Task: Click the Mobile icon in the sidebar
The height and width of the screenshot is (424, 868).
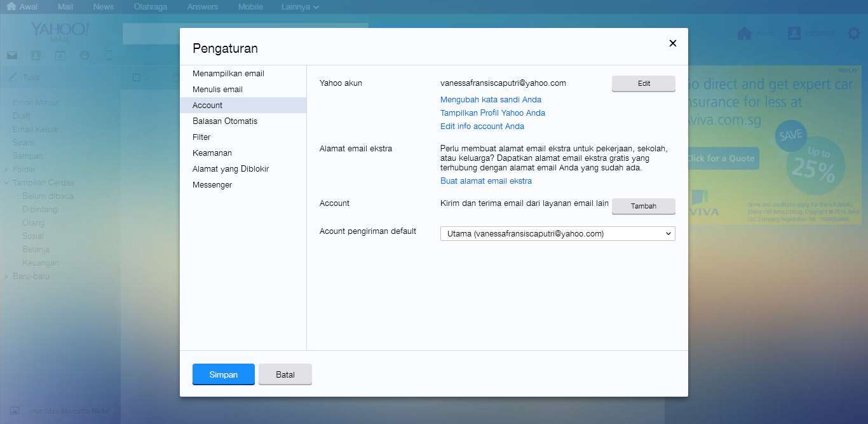Action: tap(108, 55)
